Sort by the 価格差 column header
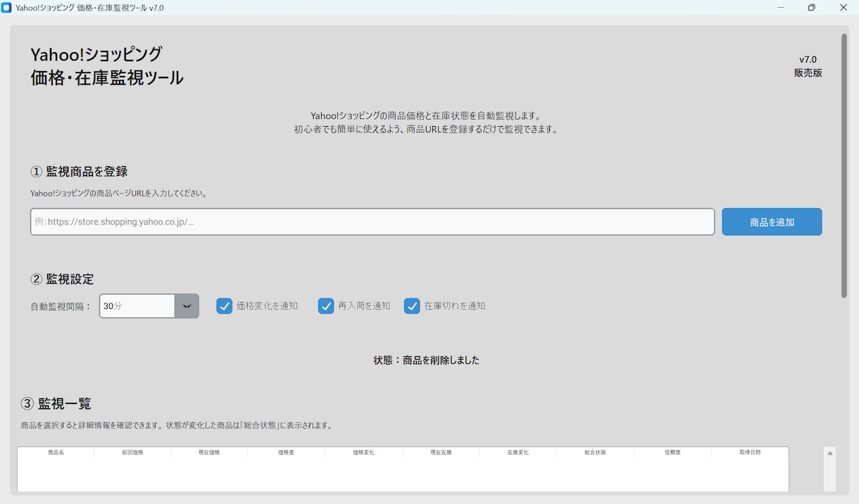Screen dimensions: 859x504 pos(286,452)
